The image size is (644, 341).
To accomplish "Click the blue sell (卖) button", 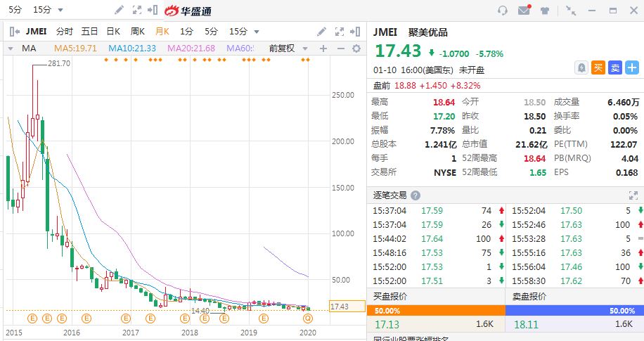I will [x=615, y=67].
